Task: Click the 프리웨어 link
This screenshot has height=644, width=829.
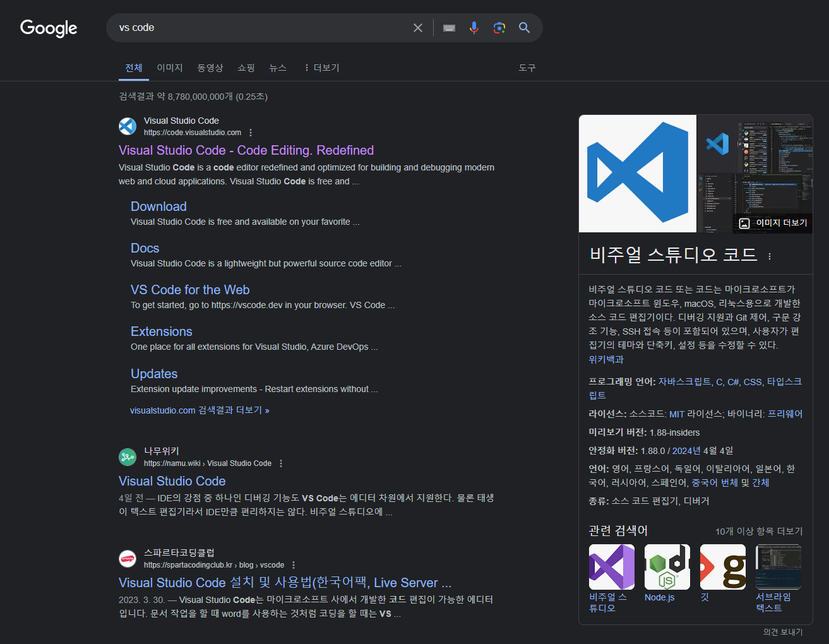Action: (x=785, y=414)
